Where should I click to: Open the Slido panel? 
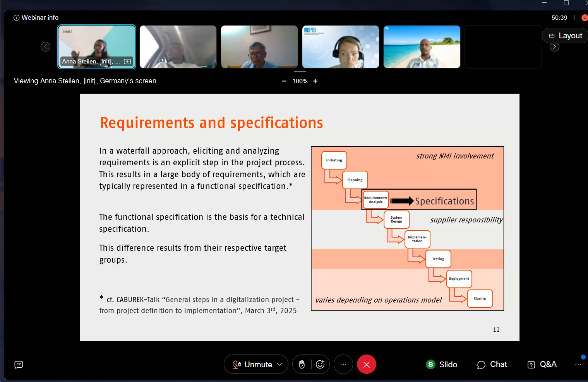tap(442, 365)
